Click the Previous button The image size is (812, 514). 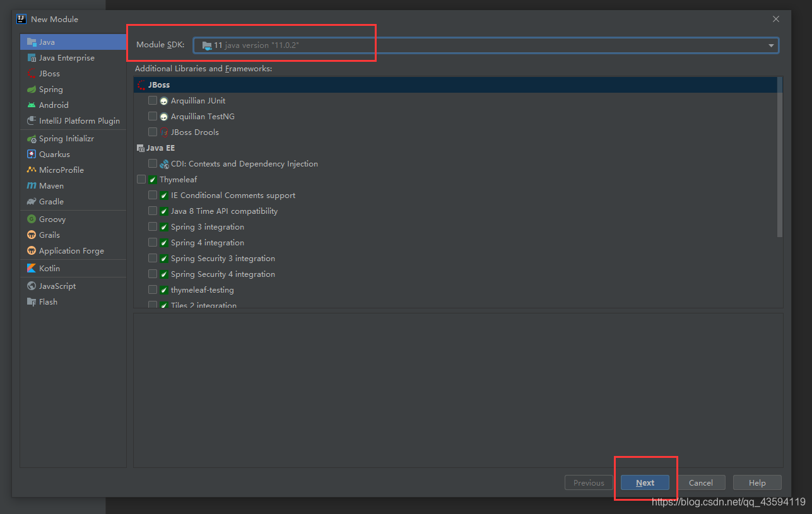pyautogui.click(x=589, y=483)
